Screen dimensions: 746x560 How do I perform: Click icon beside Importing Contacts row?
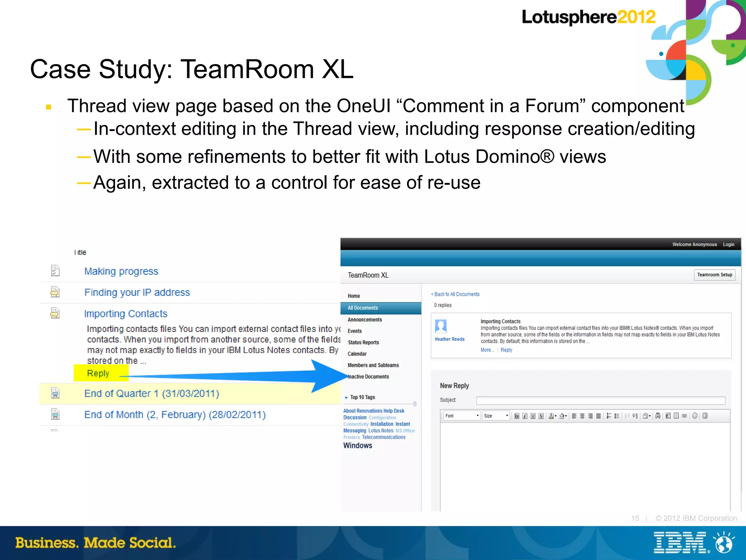coord(55,313)
